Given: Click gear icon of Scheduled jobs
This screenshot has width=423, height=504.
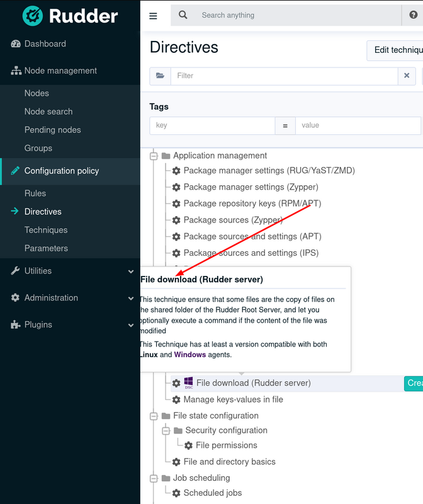Looking at the screenshot, I should [x=176, y=493].
